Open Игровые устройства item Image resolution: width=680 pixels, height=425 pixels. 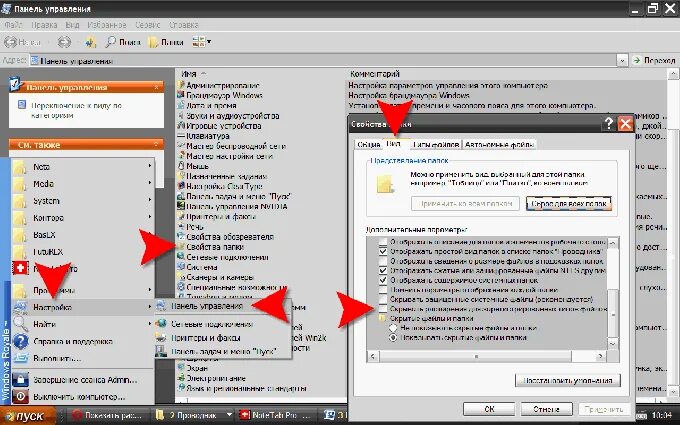tap(223, 126)
